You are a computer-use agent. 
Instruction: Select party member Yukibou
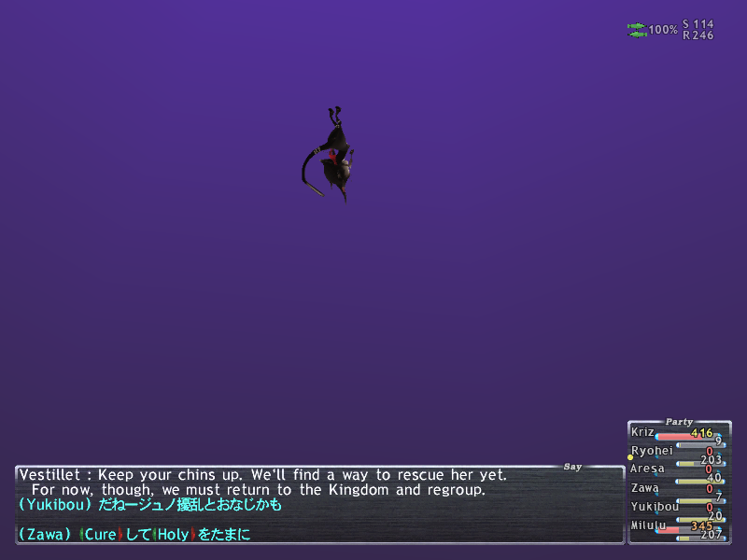655,507
